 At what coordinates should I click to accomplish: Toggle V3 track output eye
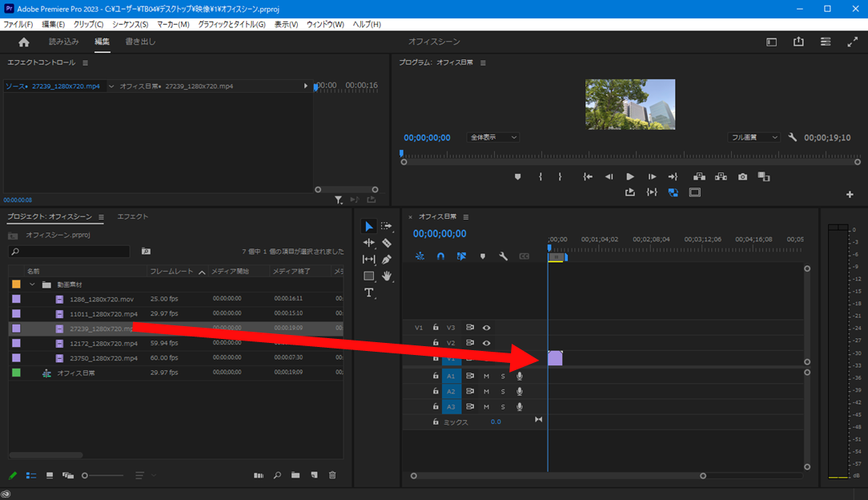coord(486,328)
